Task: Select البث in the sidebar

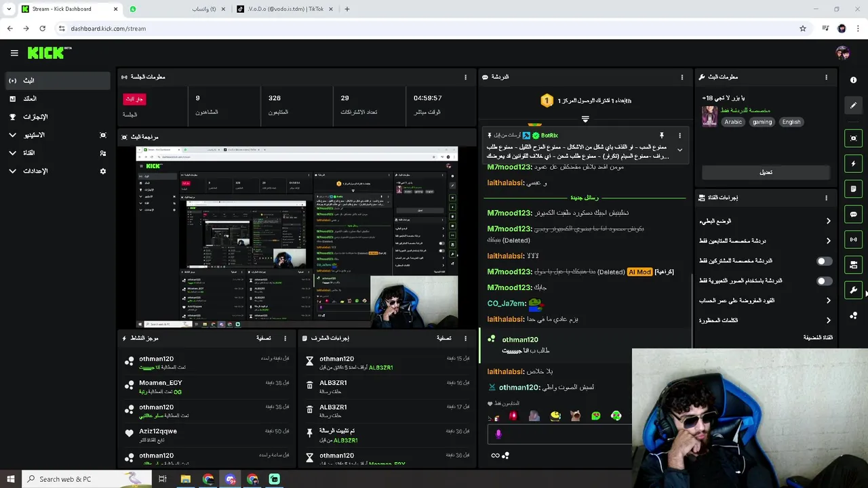Action: click(x=57, y=80)
